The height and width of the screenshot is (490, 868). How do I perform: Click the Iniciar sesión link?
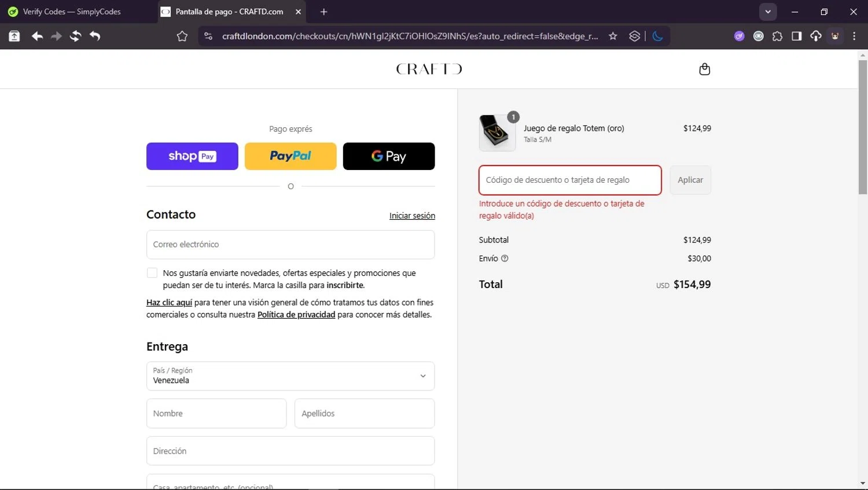(412, 216)
